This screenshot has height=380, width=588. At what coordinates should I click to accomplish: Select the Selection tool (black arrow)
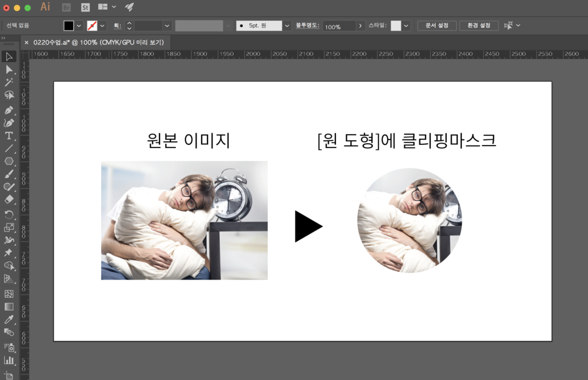(x=9, y=57)
